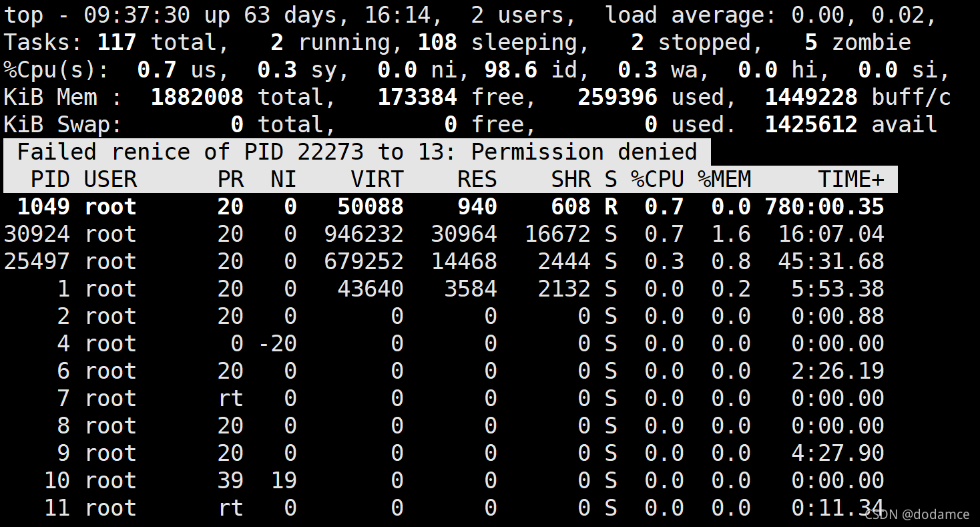Click the %MEM value 1.6
Image resolution: width=980 pixels, height=527 pixels.
point(731,234)
